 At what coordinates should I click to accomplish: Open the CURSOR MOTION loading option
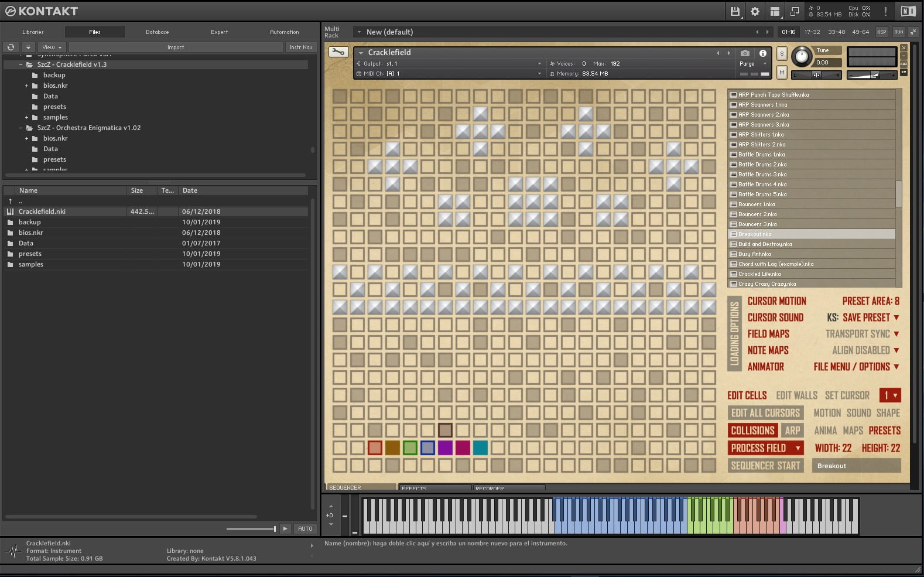tap(776, 301)
